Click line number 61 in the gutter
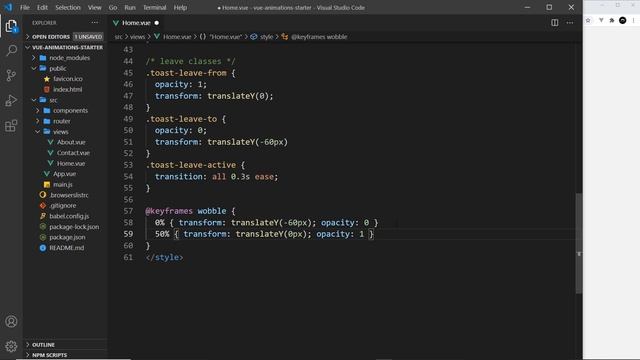This screenshot has height=360, width=640. 128,257
